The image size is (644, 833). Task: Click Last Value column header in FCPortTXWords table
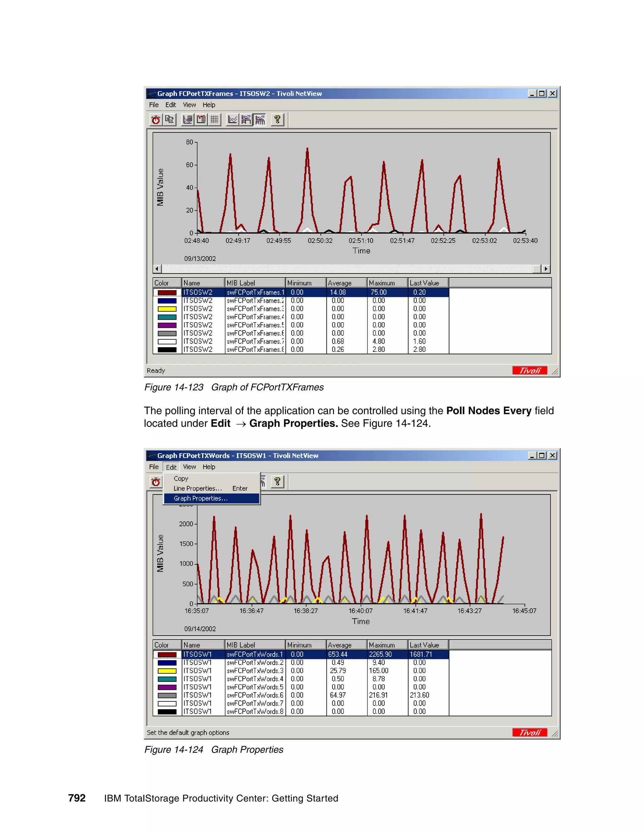(429, 645)
